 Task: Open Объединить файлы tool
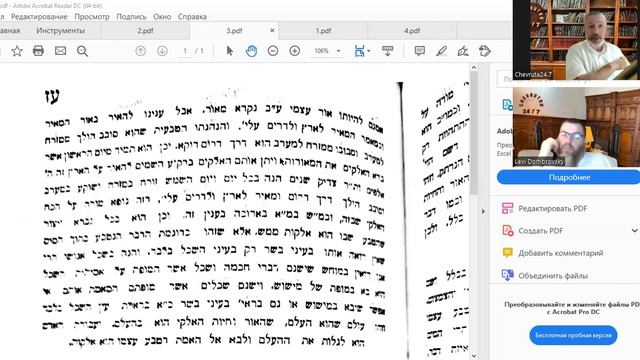point(553,276)
